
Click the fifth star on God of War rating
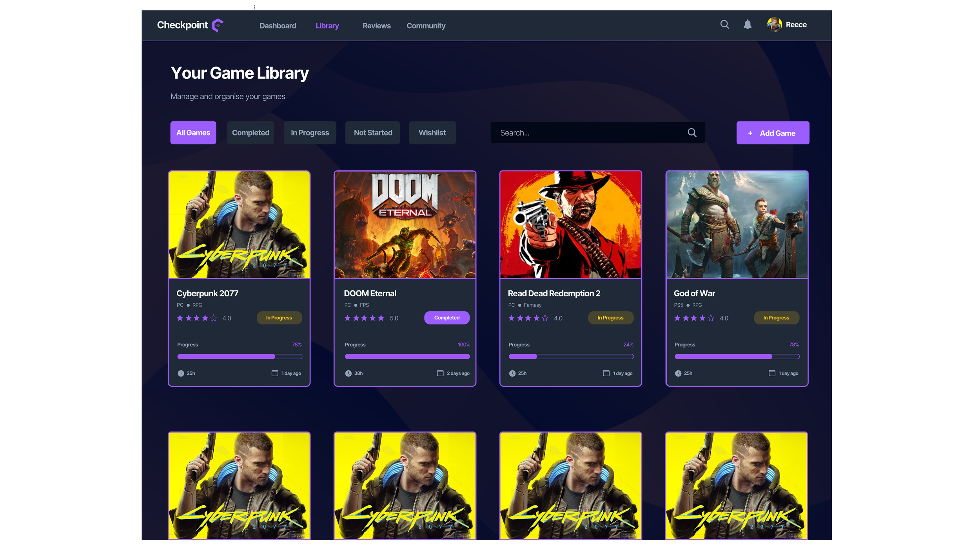click(711, 318)
